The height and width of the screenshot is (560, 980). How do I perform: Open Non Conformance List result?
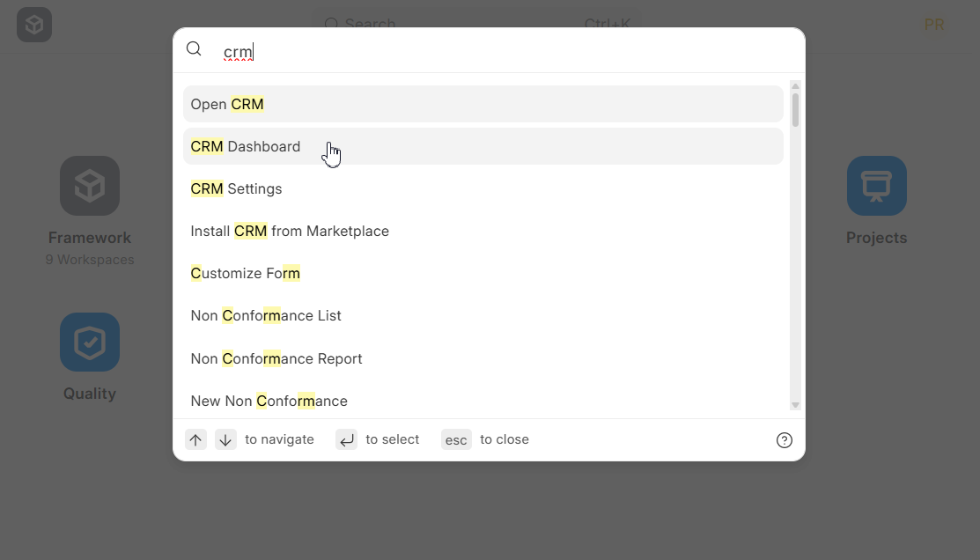[x=483, y=315]
